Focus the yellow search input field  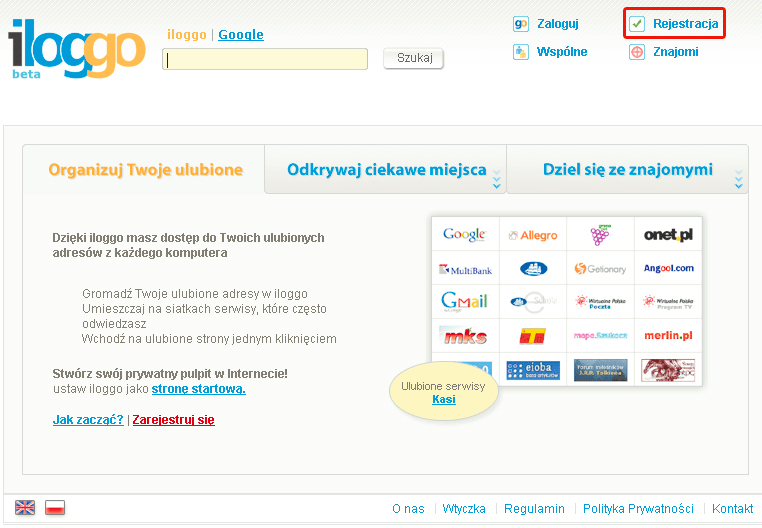(265, 60)
